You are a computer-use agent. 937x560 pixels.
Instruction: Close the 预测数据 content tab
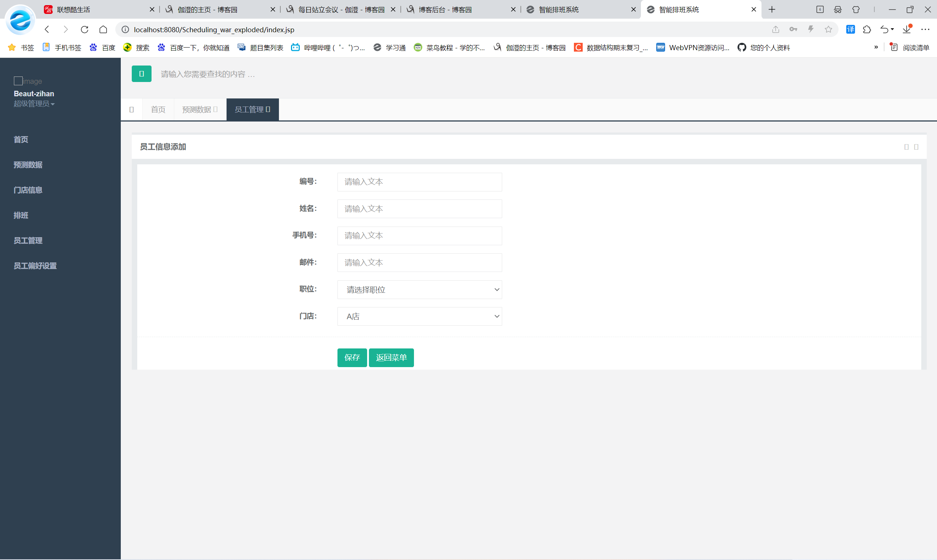[216, 109]
